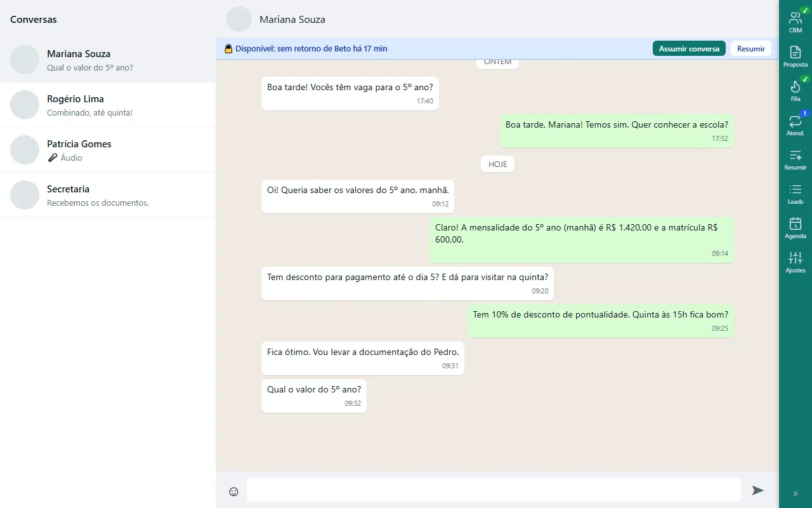Image resolution: width=812 pixels, height=508 pixels.
Task: Click reply 'Boa tarde, Mariana! Temos sim'
Action: tap(617, 131)
